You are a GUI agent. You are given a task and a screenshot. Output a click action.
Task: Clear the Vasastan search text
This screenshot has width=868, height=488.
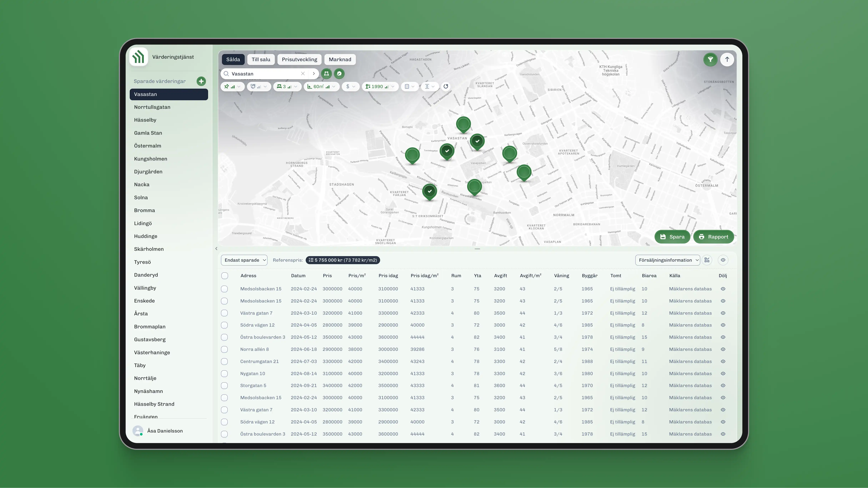point(303,73)
